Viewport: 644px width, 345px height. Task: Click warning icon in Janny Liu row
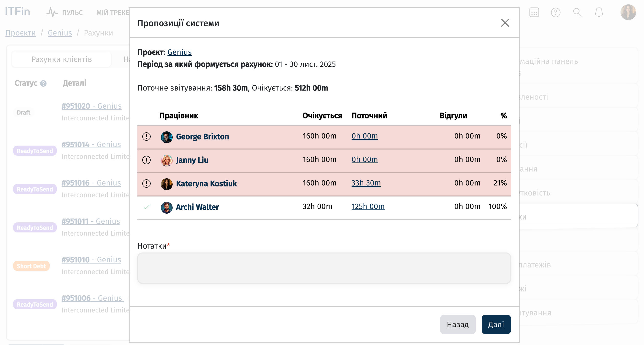[146, 160]
